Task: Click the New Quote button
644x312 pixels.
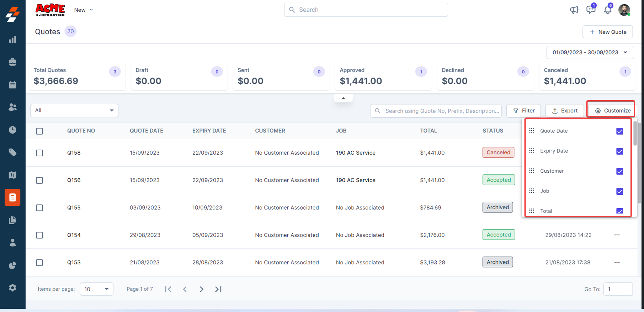Action: [x=607, y=32]
